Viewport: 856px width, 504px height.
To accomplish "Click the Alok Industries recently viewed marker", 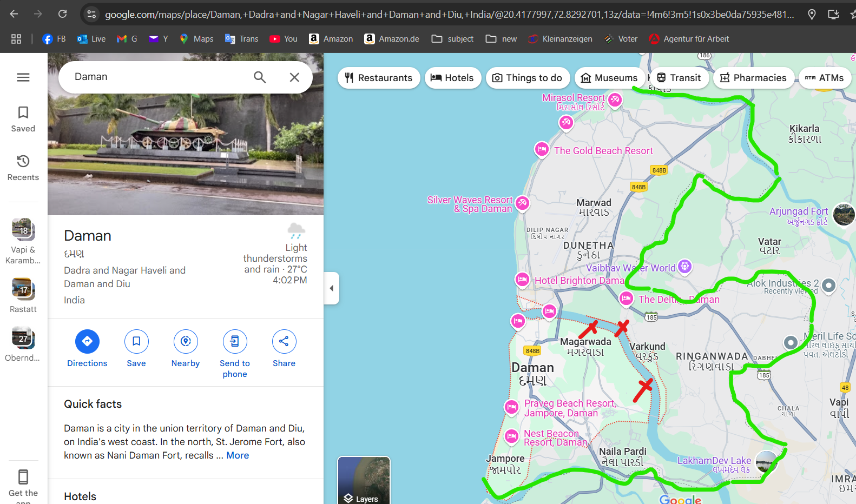I will pyautogui.click(x=828, y=286).
